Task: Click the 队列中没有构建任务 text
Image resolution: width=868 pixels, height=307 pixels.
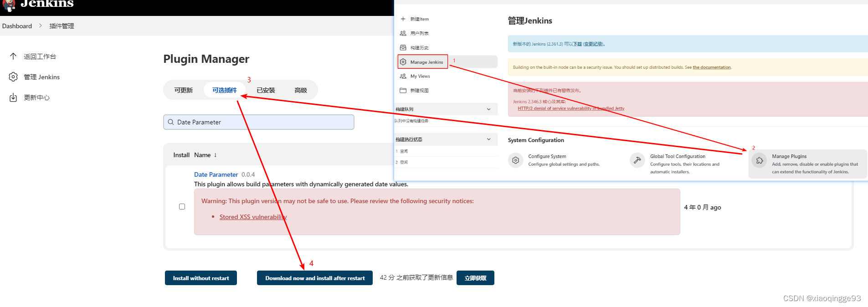Action: coord(411,121)
